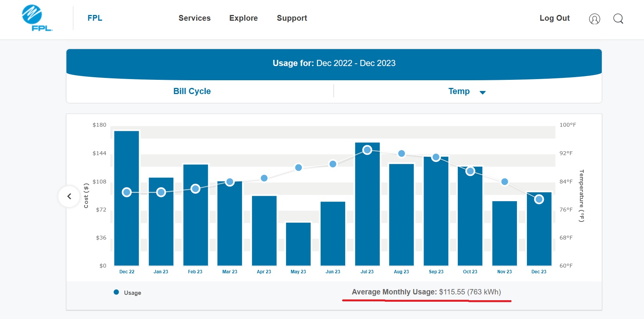Viewport: 644px width, 319px height.
Task: Go to previous period with left chevron
Action: coord(69,196)
